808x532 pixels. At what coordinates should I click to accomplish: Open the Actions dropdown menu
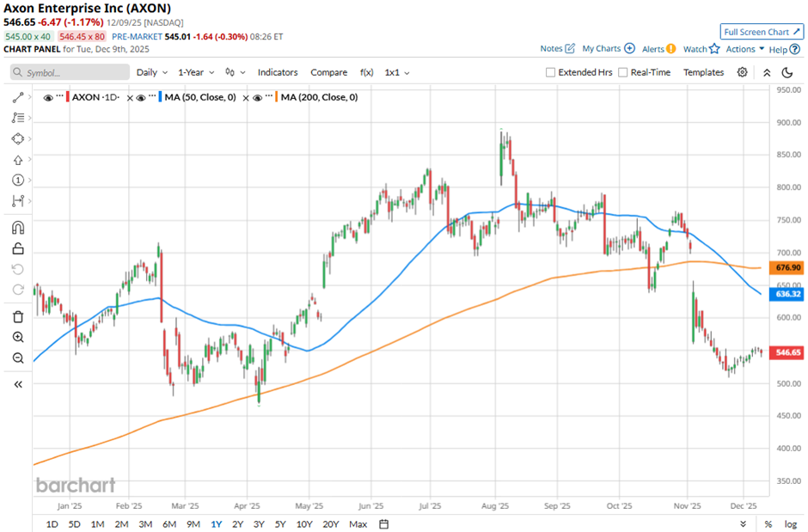[745, 49]
